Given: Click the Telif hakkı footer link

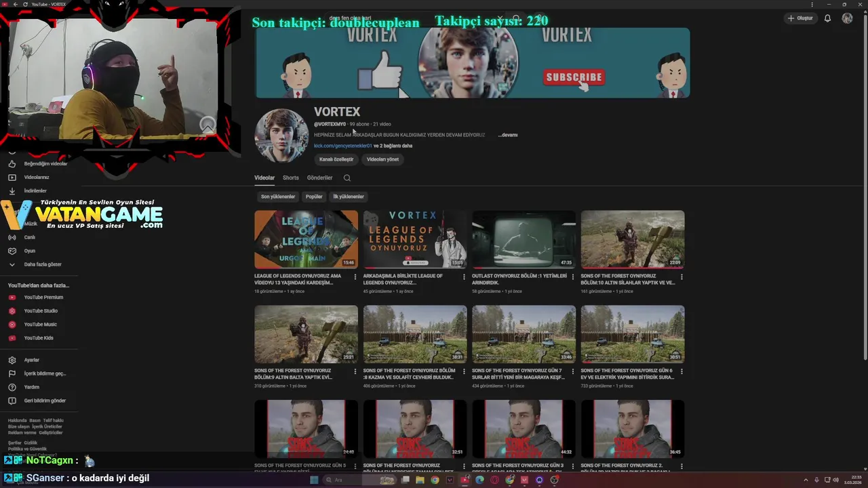Looking at the screenshot, I should pos(53,420).
